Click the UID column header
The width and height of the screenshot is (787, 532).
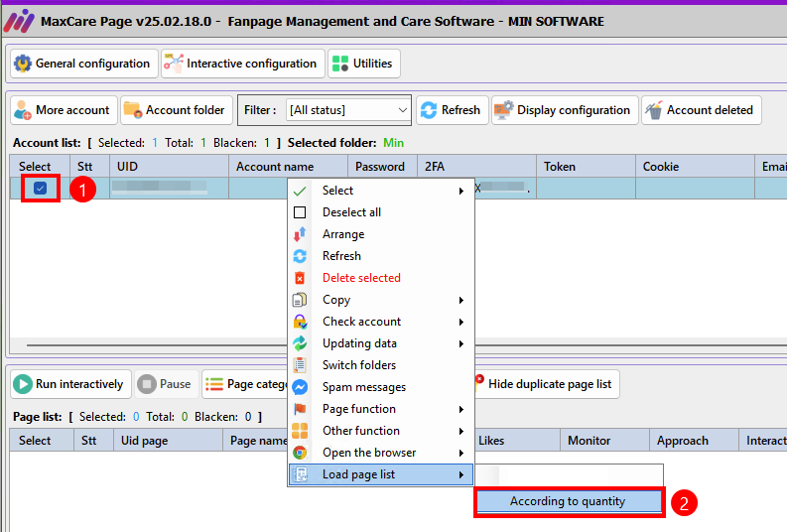[x=169, y=166]
